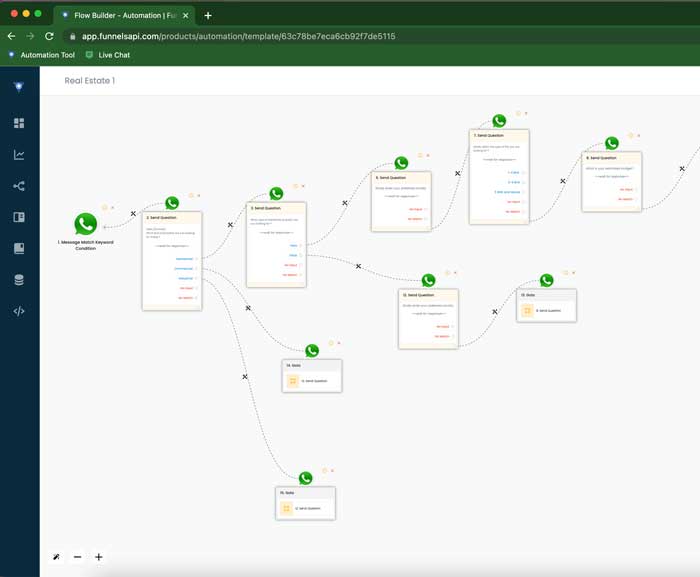Open the dashboard grid icon in sidebar
The image size is (700, 577).
(x=19, y=123)
